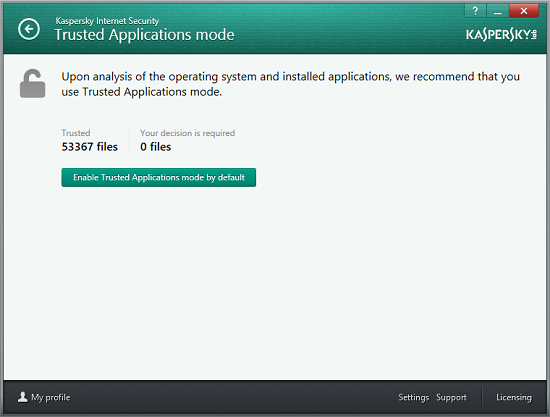This screenshot has height=417, width=550.
Task: Open the Support section
Action: tap(451, 397)
